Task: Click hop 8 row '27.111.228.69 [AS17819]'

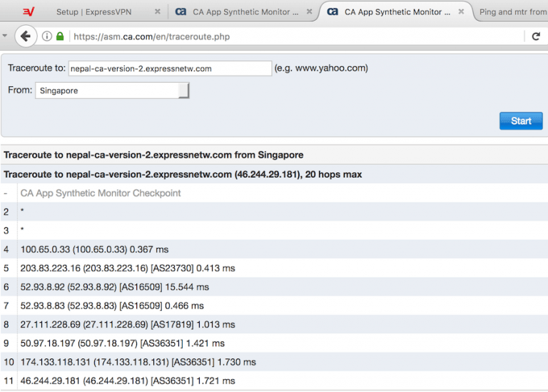Action: click(274, 324)
